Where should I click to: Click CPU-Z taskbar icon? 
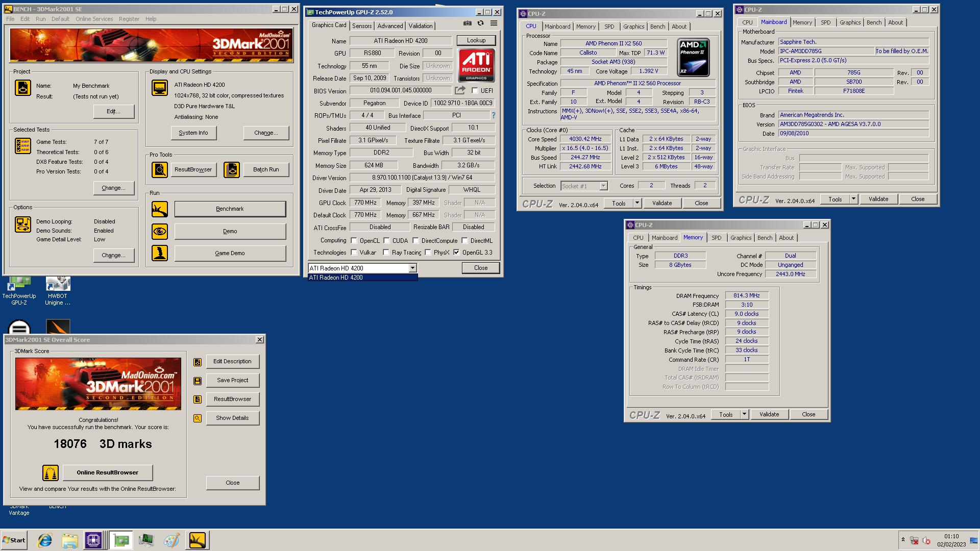[93, 540]
